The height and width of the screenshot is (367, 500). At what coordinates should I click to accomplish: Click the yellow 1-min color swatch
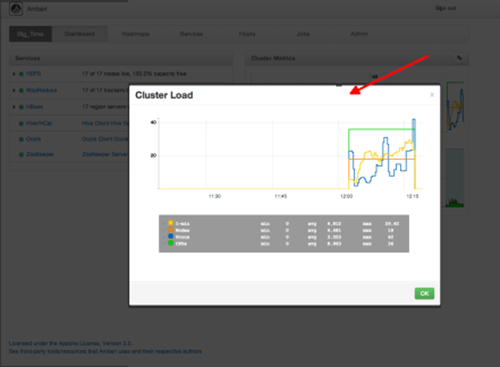click(x=171, y=223)
